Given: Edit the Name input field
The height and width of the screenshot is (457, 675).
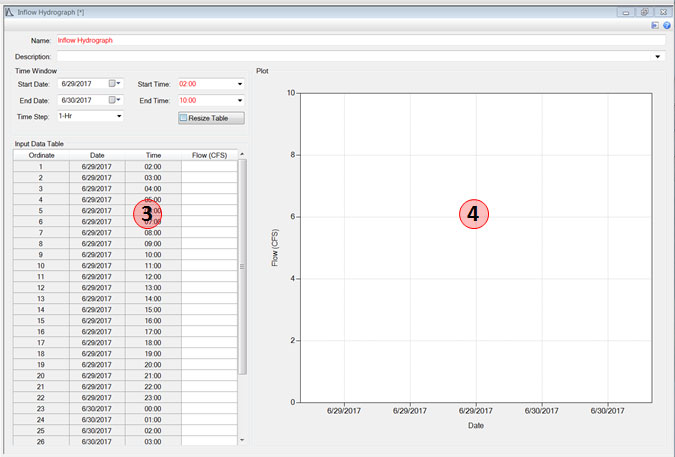Looking at the screenshot, I should tap(361, 40).
